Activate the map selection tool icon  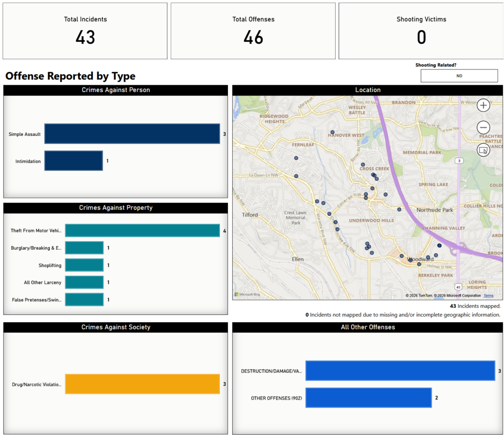tap(483, 150)
